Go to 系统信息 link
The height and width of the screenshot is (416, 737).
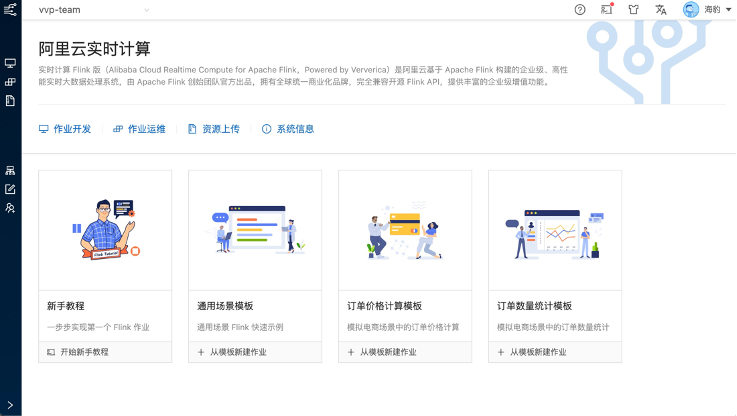coord(288,129)
